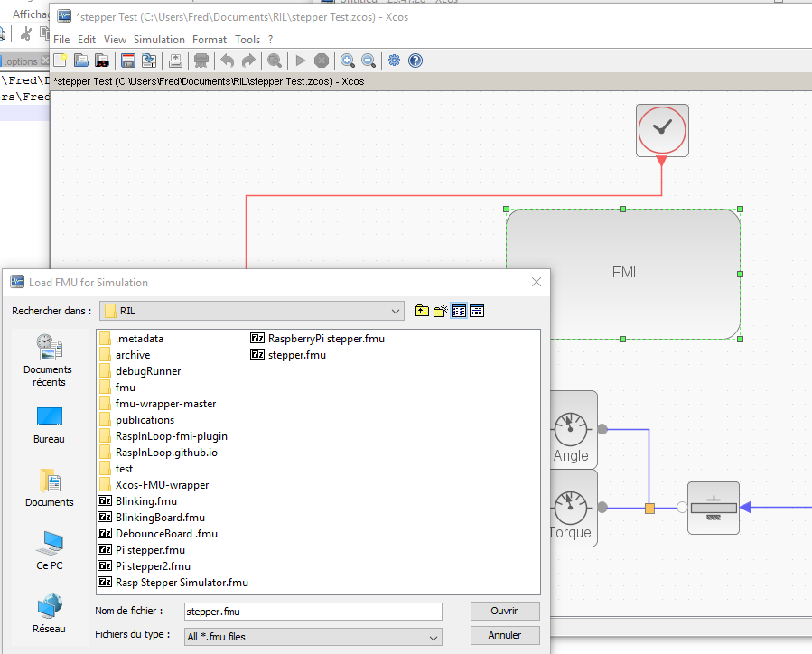Select the .metadata folder
The image size is (812, 654).
click(x=131, y=339)
